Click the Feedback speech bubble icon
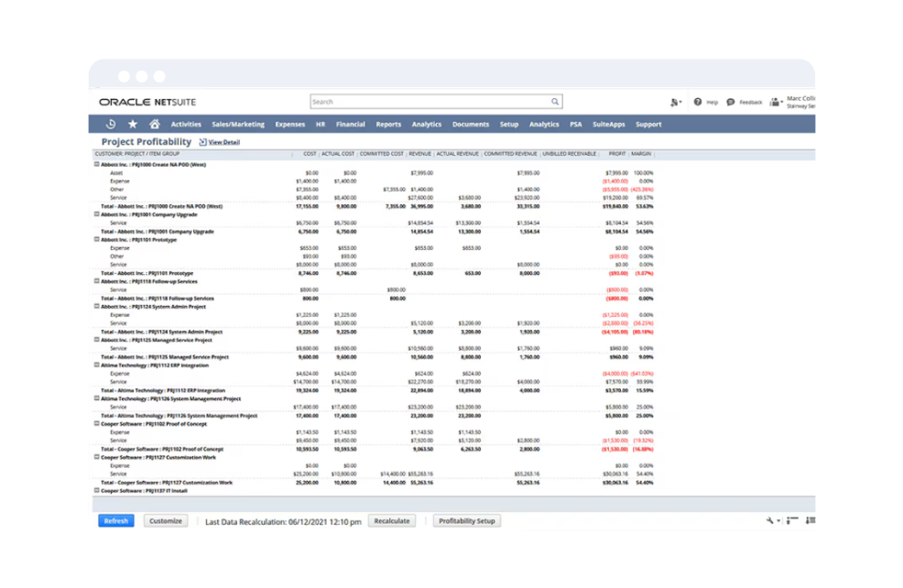This screenshot has width=903, height=588. pyautogui.click(x=731, y=102)
